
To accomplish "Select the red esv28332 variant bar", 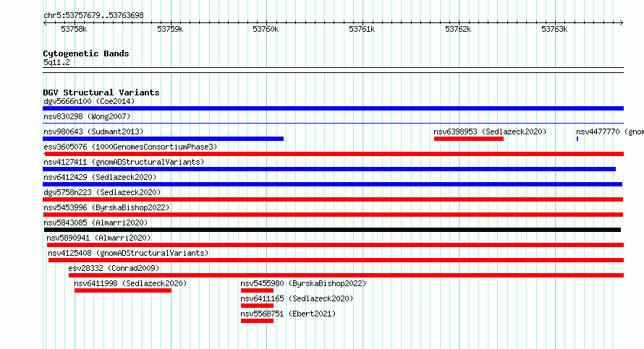I will [346, 275].
